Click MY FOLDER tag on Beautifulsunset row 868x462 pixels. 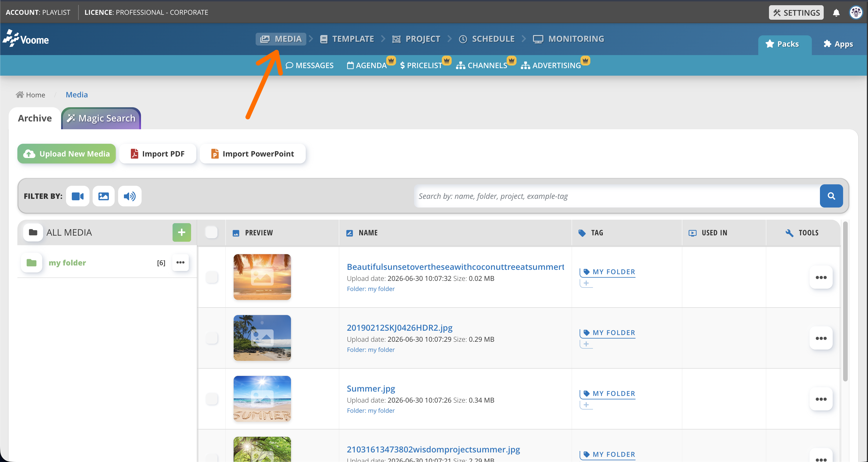pos(607,272)
